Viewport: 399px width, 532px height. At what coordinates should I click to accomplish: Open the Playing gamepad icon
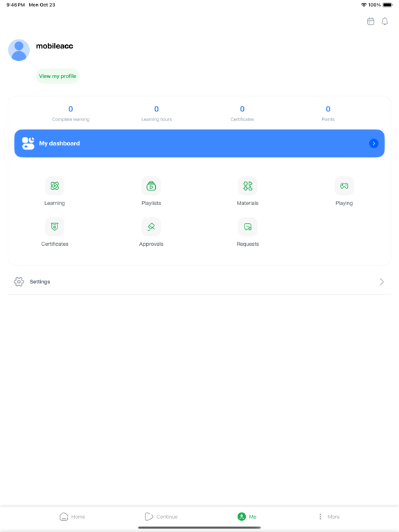click(344, 186)
